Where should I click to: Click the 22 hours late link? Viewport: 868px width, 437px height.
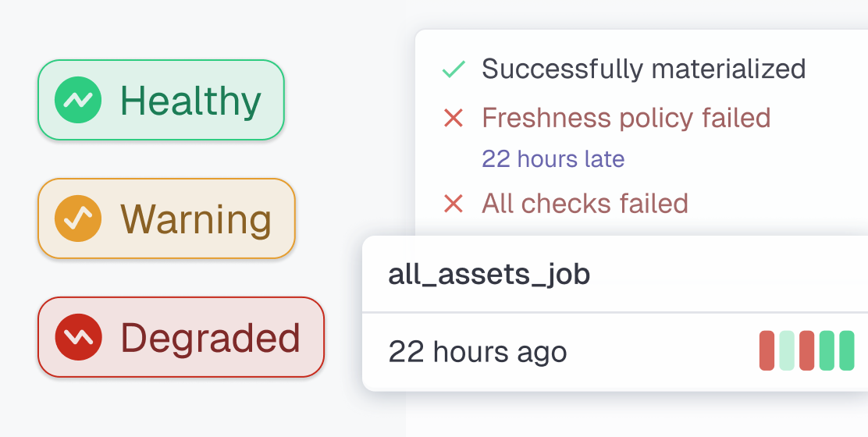[553, 159]
